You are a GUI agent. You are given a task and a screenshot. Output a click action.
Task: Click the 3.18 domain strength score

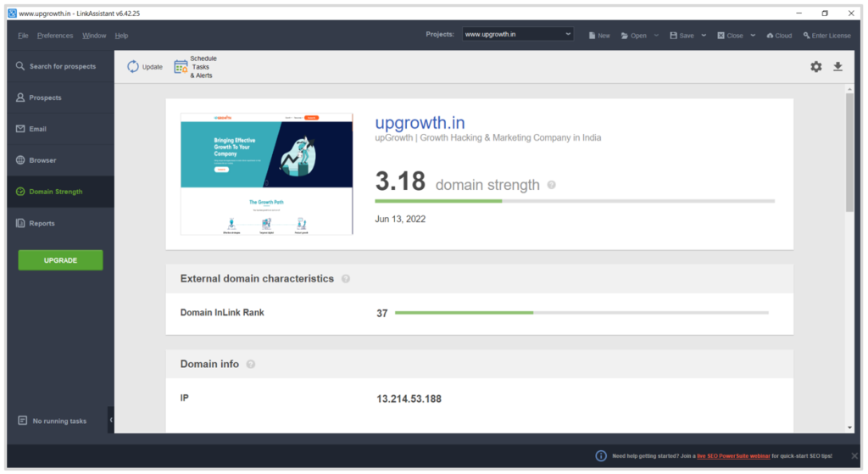pos(400,181)
